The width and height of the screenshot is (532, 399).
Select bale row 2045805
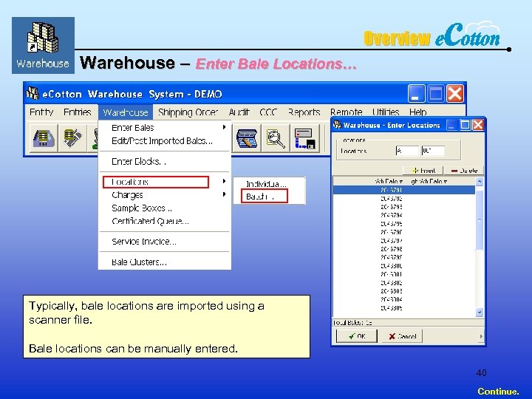coord(404,307)
